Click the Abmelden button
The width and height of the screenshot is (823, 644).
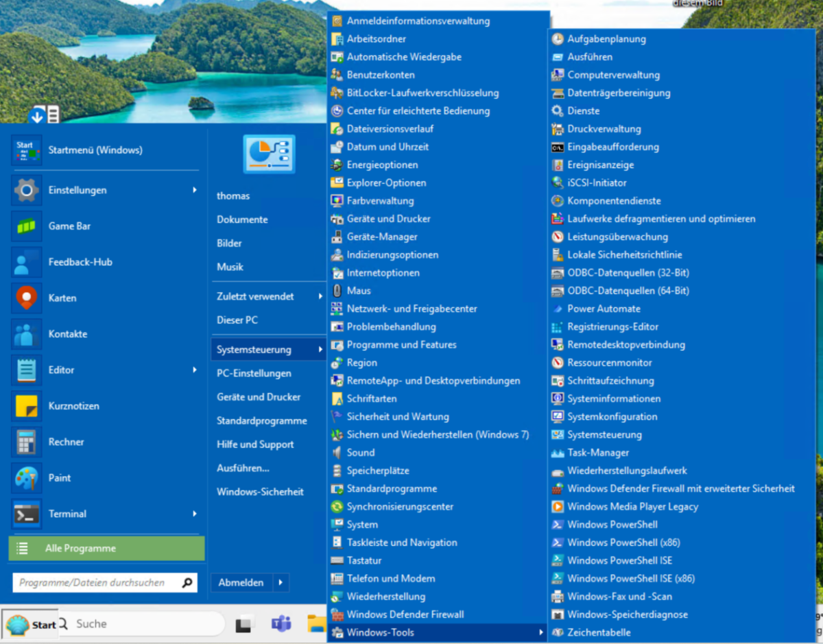[241, 583]
